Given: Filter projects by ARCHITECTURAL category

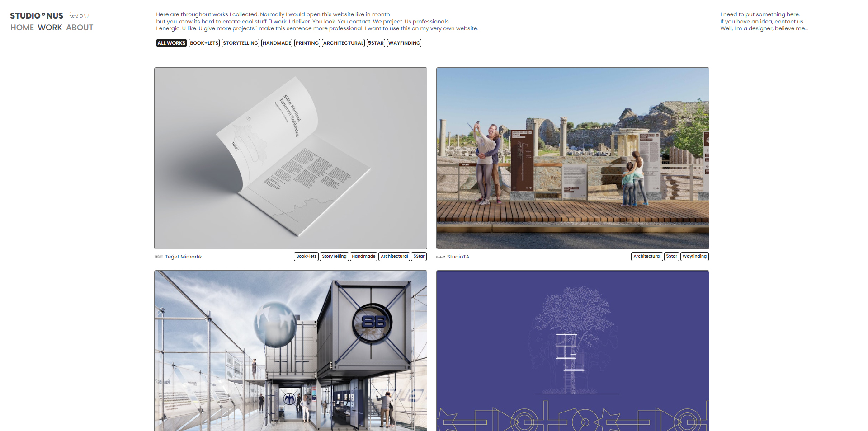Looking at the screenshot, I should 343,43.
